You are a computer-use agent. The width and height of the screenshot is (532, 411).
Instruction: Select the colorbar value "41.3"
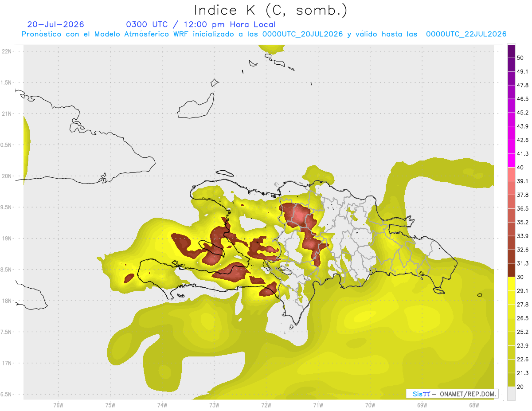tap(523, 154)
